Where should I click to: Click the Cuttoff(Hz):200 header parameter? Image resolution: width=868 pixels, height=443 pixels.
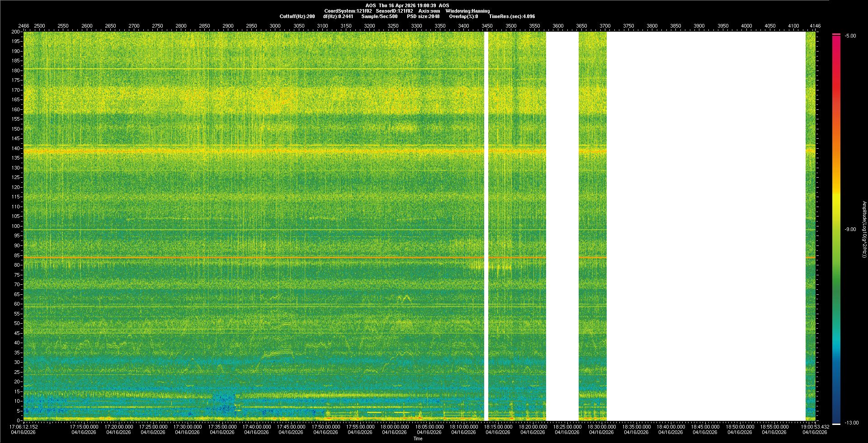pos(297,16)
